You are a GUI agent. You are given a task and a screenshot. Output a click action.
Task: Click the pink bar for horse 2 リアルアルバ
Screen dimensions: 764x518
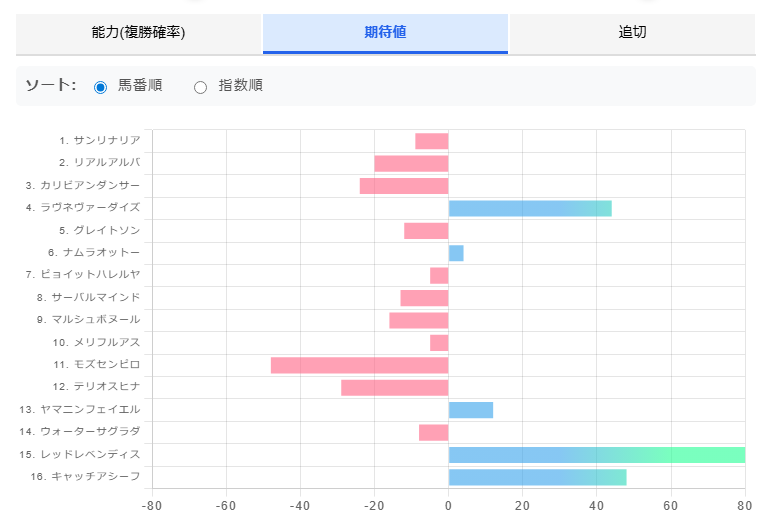click(411, 163)
